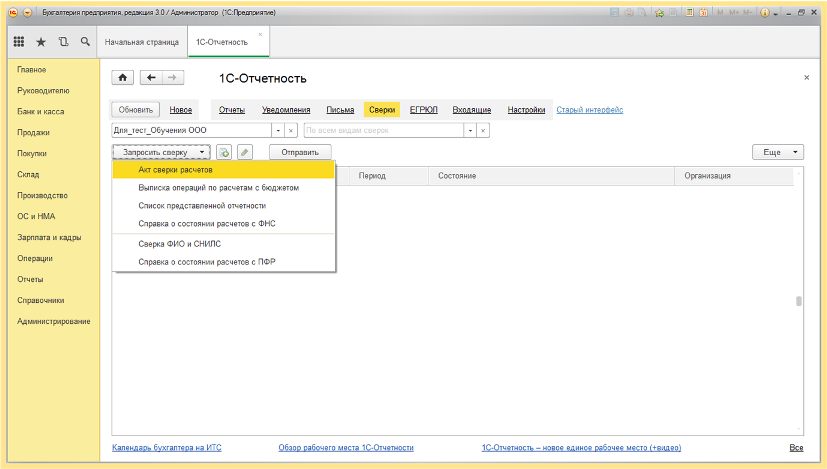Click the search magnifier icon
The height and width of the screenshot is (469, 827).
(x=85, y=42)
